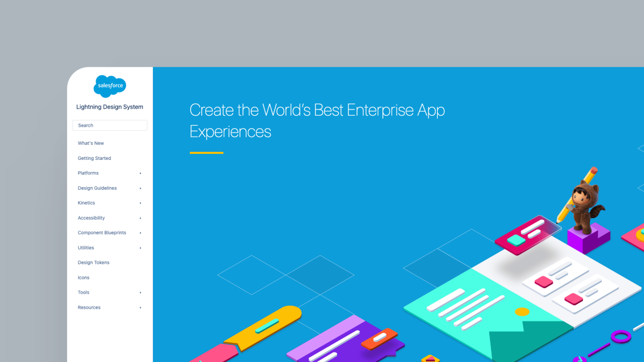Screen dimensions: 644x362
Task: Open the What's New page
Action: point(91,143)
